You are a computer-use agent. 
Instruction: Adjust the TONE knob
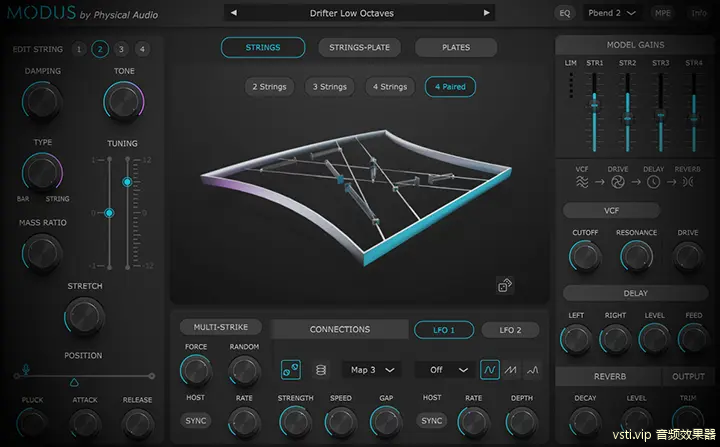pyautogui.click(x=124, y=101)
